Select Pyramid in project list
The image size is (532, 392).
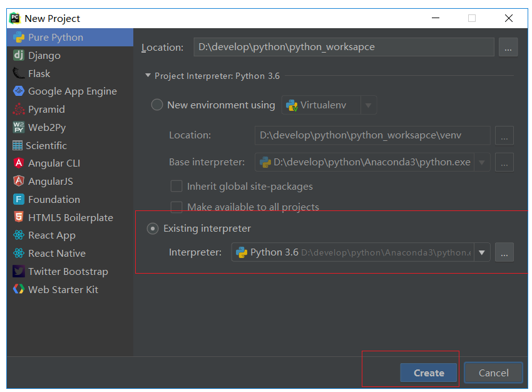pyautogui.click(x=70, y=110)
